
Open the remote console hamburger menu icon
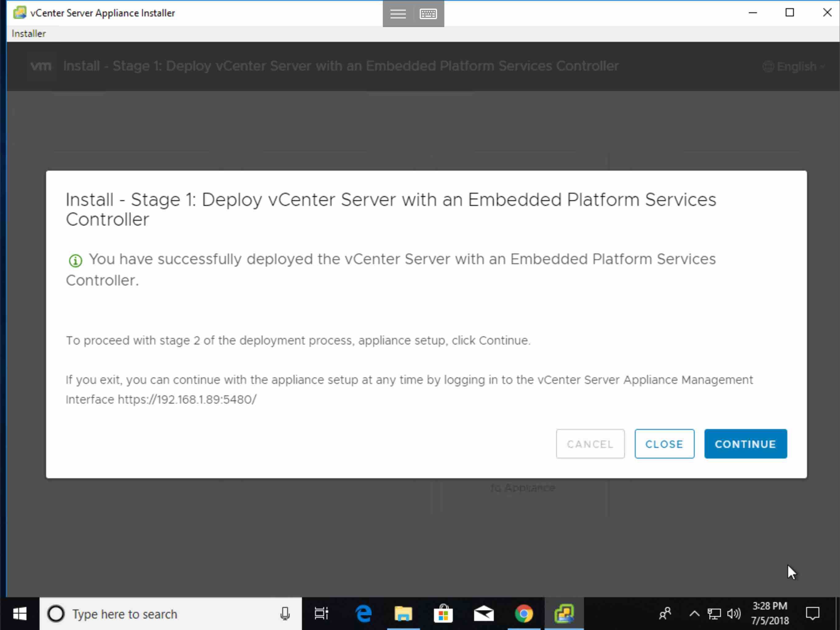[398, 14]
